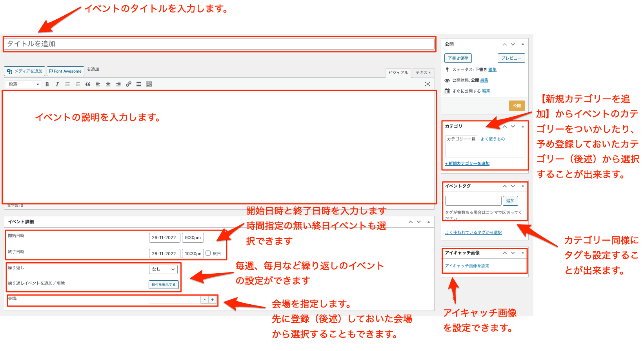This screenshot has width=644, height=351.
Task: Apply italic formatting from the toolbar
Action: [x=57, y=84]
